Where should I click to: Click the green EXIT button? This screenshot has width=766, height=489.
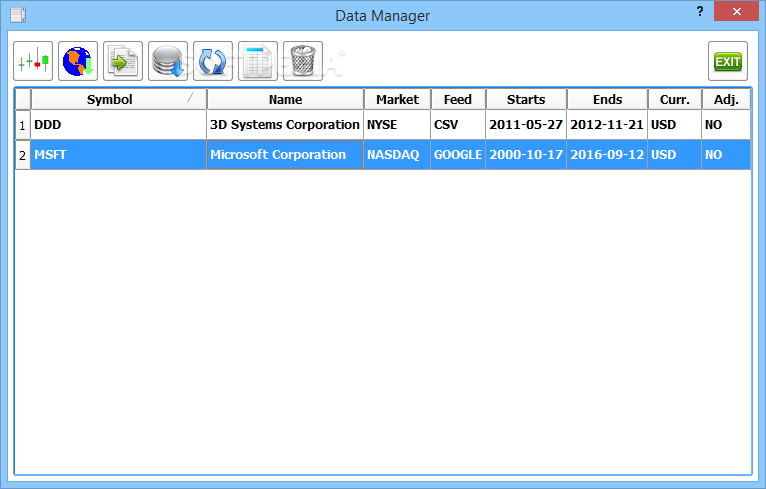(728, 61)
